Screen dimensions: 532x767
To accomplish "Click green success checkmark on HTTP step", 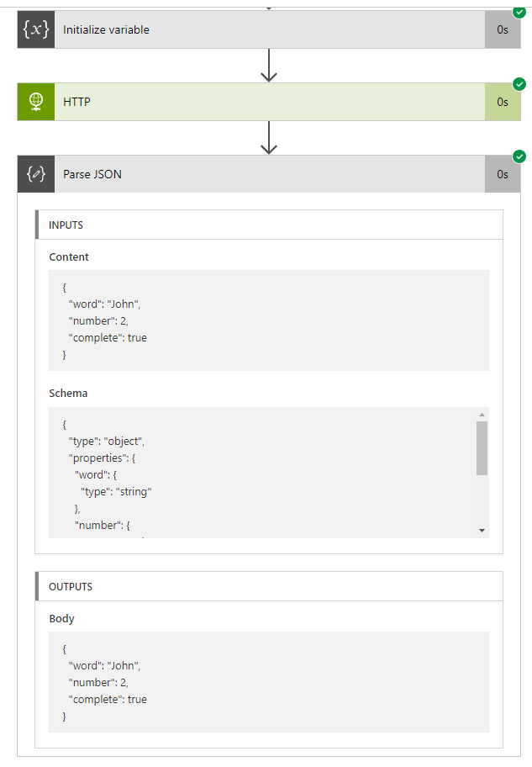I will click(519, 84).
